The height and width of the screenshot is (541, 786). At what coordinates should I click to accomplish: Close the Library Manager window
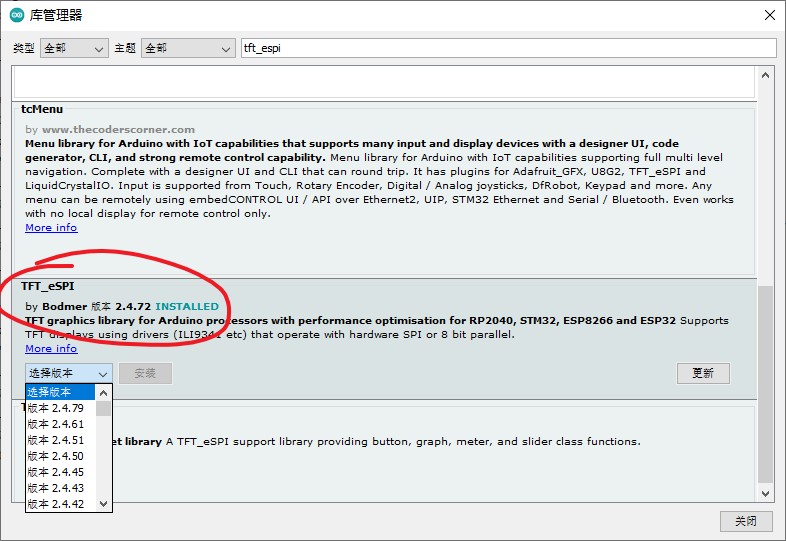click(x=770, y=15)
